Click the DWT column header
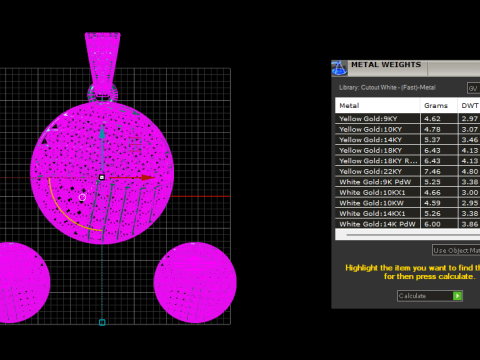 tap(469, 105)
